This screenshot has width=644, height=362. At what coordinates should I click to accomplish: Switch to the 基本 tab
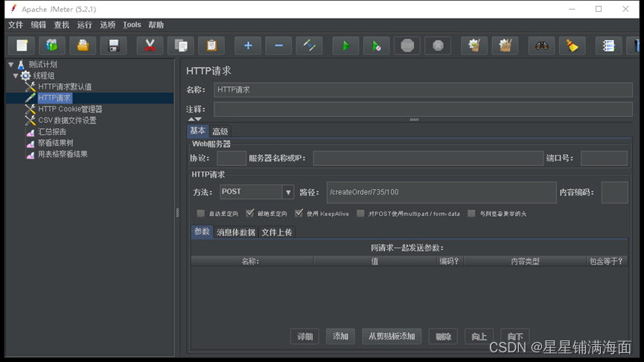pos(197,130)
